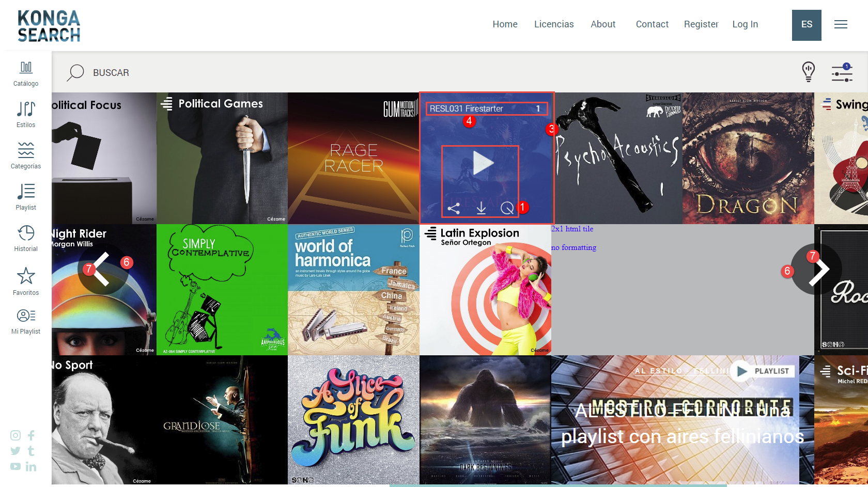Click the Firestarter tile magnifier icon
This screenshot has width=868, height=487.
click(507, 208)
